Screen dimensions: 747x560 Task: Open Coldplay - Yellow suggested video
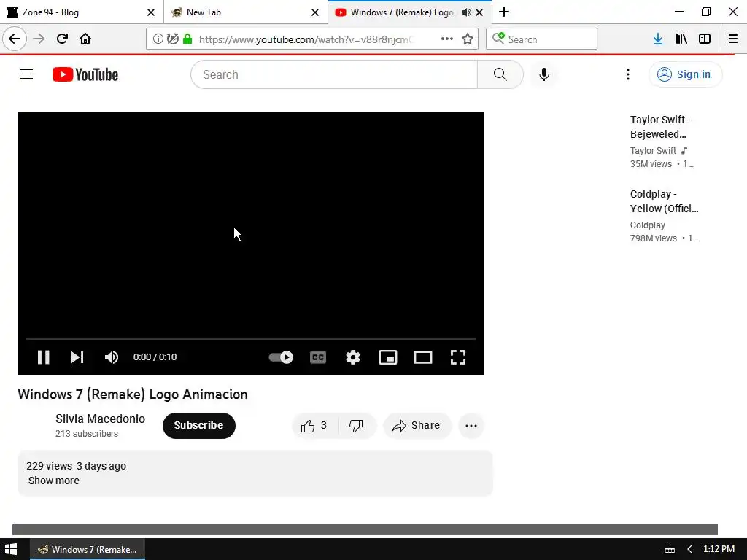[x=664, y=201]
